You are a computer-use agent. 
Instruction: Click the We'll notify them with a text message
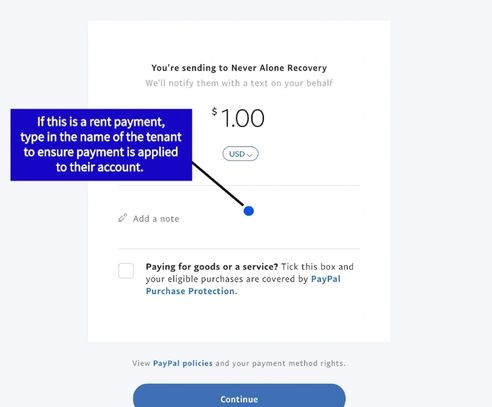point(239,83)
